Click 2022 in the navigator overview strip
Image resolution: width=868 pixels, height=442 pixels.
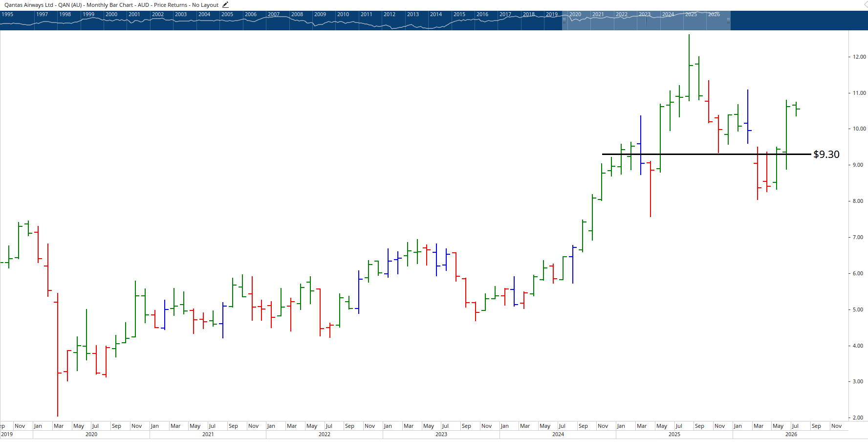click(622, 14)
